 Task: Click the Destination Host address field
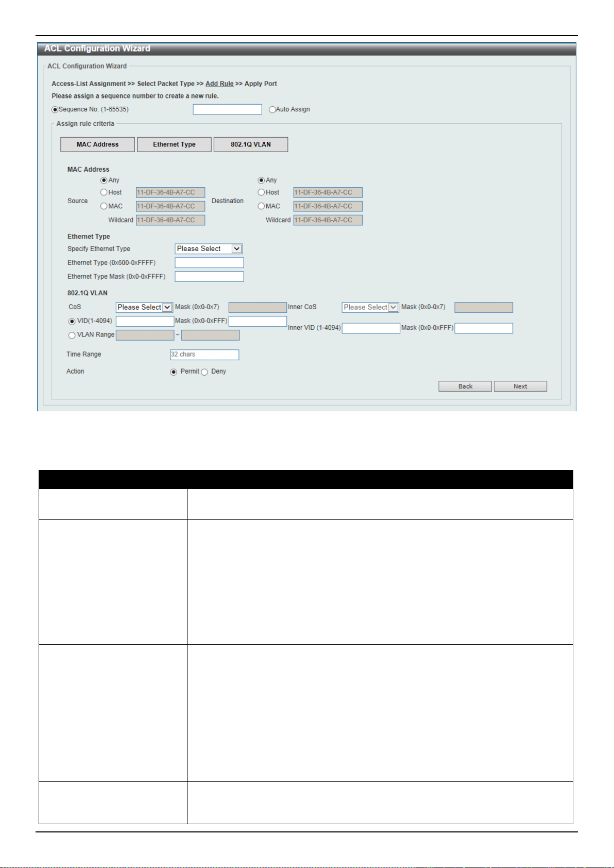pos(328,192)
